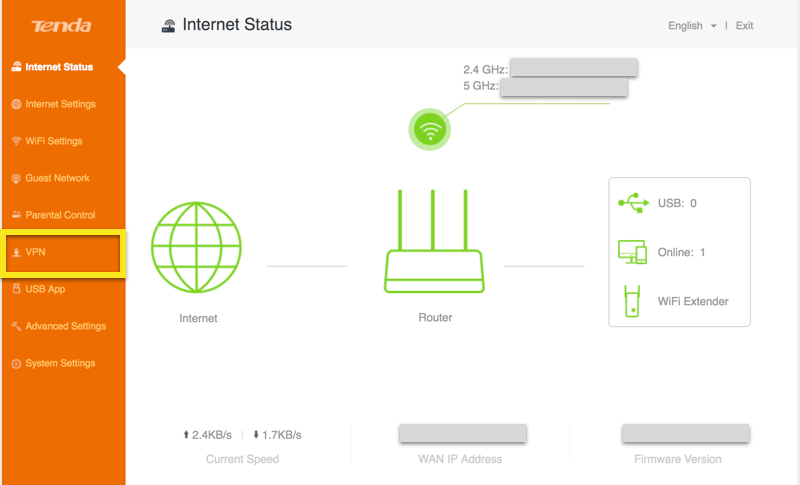Click the Online: 1 devices label
The width and height of the screenshot is (800, 485).
click(681, 252)
